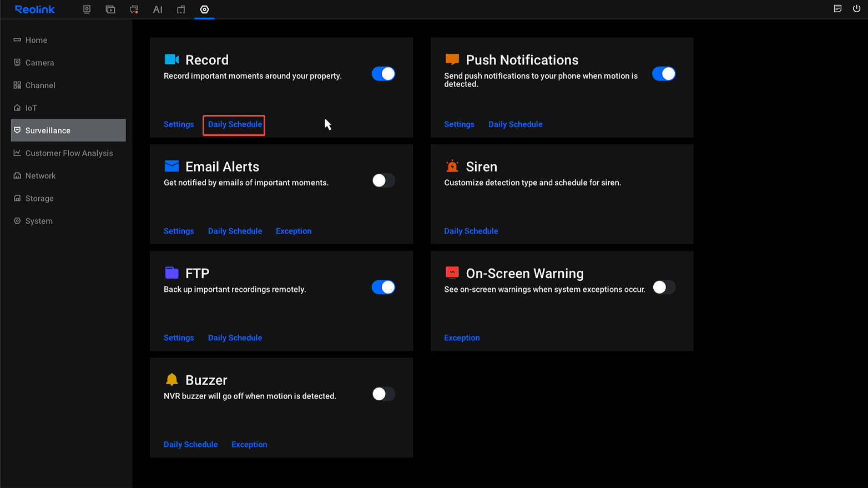Open the live camera view icon
This screenshot has height=489, width=868.
click(87, 9)
